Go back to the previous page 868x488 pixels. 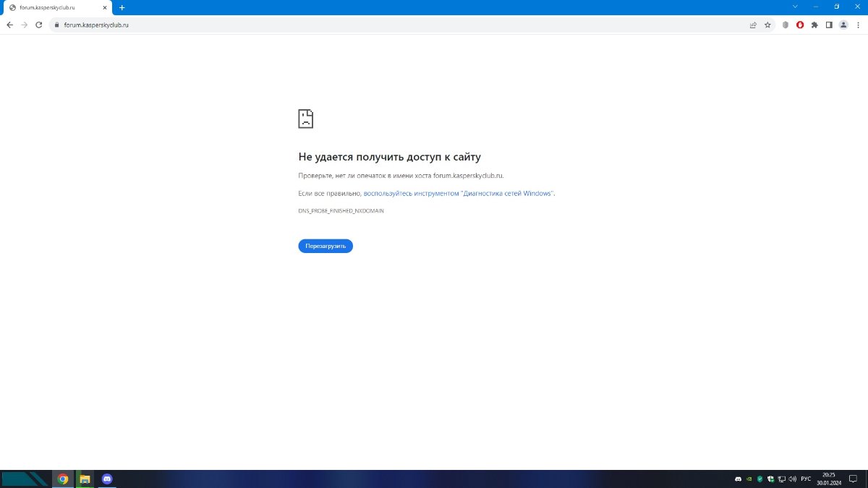[x=9, y=25]
